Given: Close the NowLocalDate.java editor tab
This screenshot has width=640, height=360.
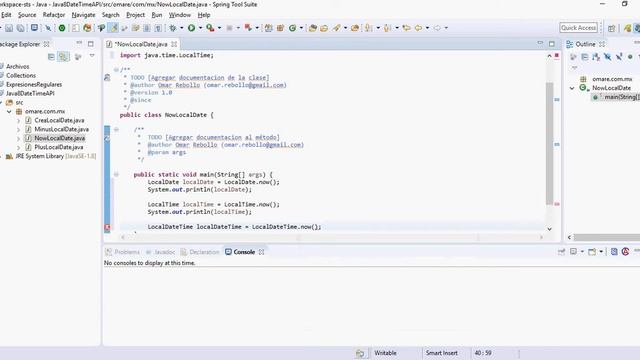Looking at the screenshot, I should click(174, 44).
